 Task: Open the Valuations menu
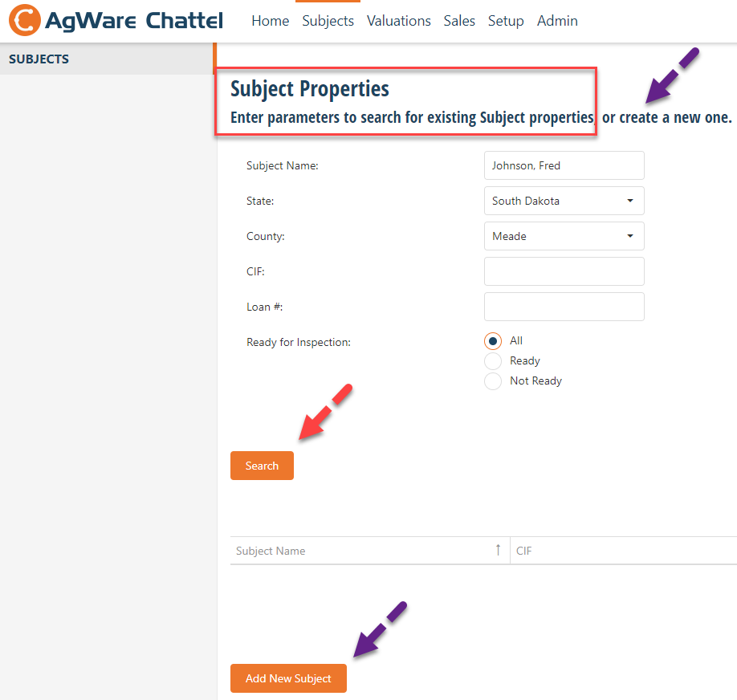[398, 21]
